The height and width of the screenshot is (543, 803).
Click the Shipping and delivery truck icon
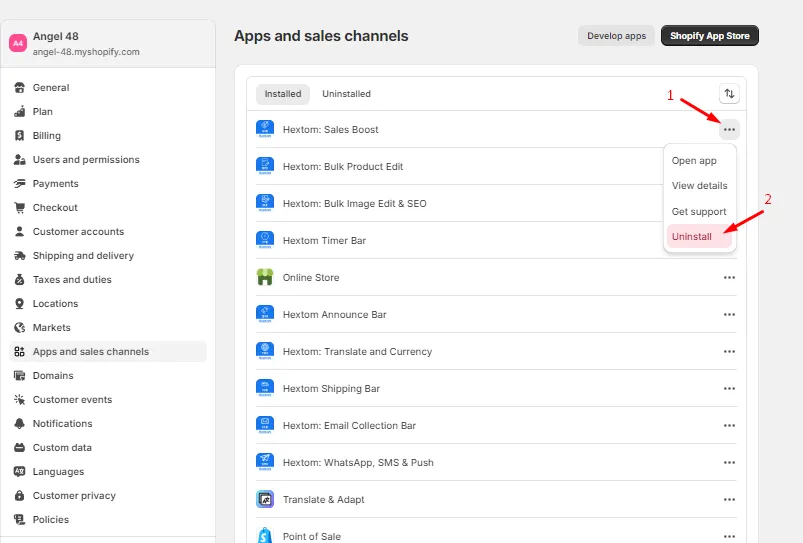19,256
